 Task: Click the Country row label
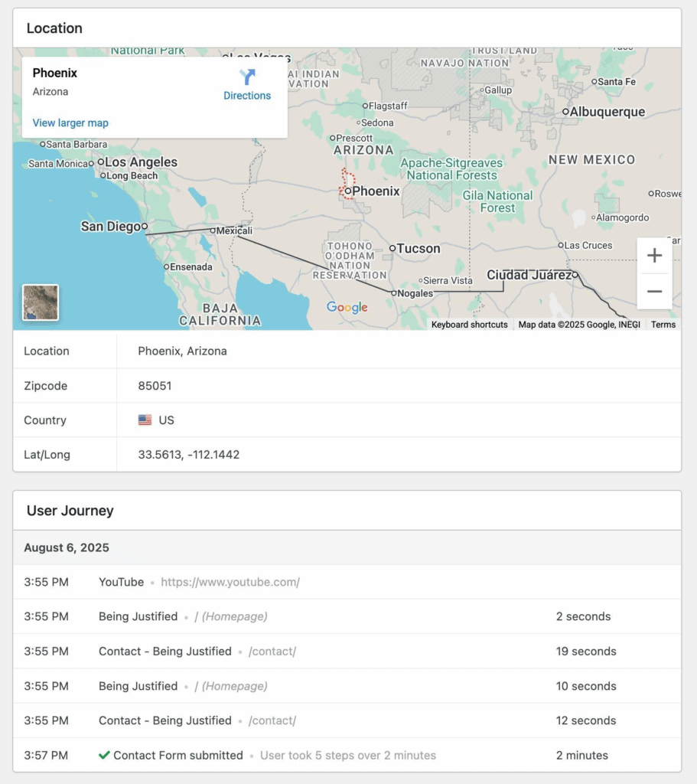point(45,420)
